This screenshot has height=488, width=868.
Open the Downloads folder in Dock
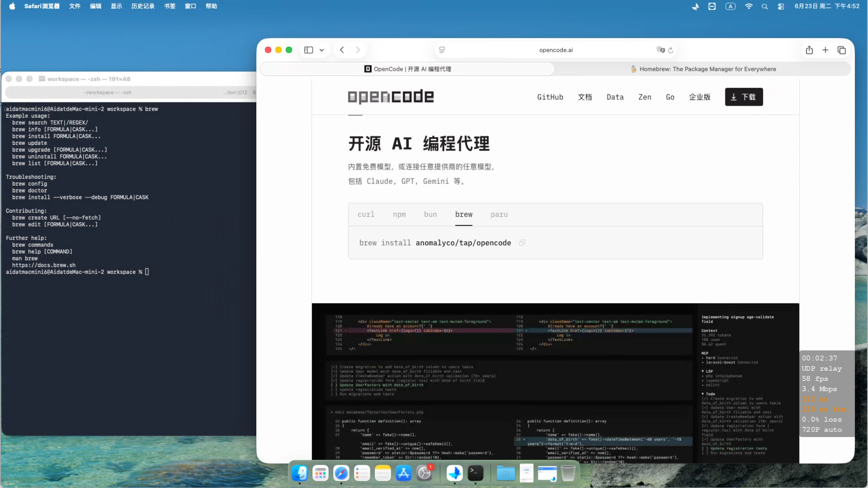(506, 473)
